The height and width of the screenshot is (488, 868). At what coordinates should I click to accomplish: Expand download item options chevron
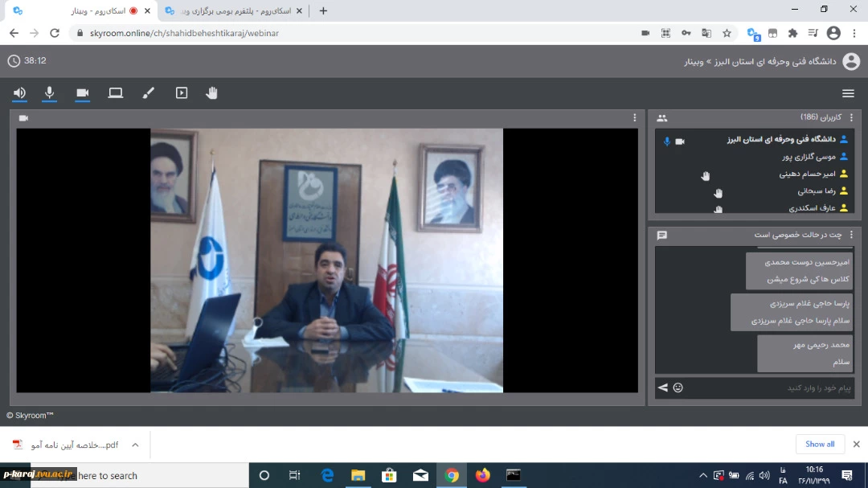click(x=135, y=445)
